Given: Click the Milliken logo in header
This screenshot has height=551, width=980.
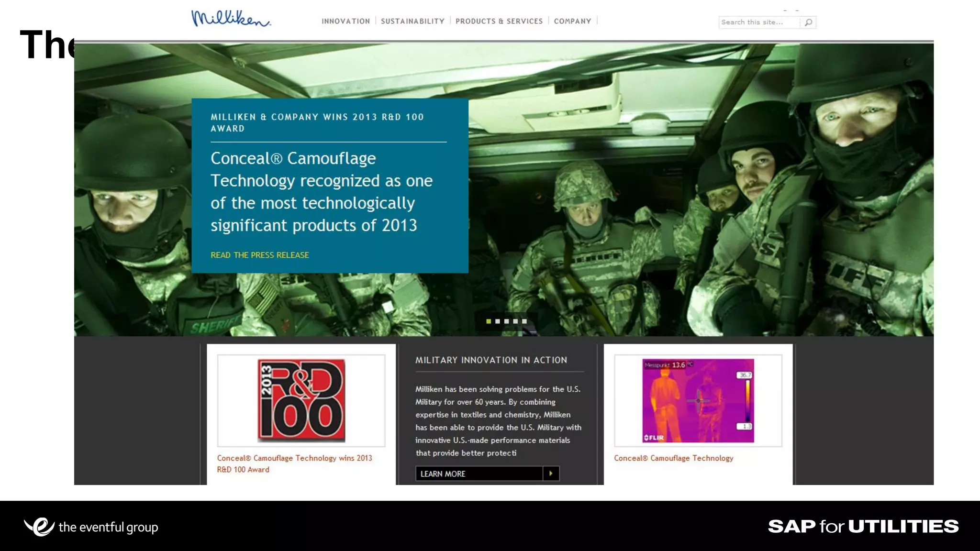Looking at the screenshot, I should coord(231,19).
